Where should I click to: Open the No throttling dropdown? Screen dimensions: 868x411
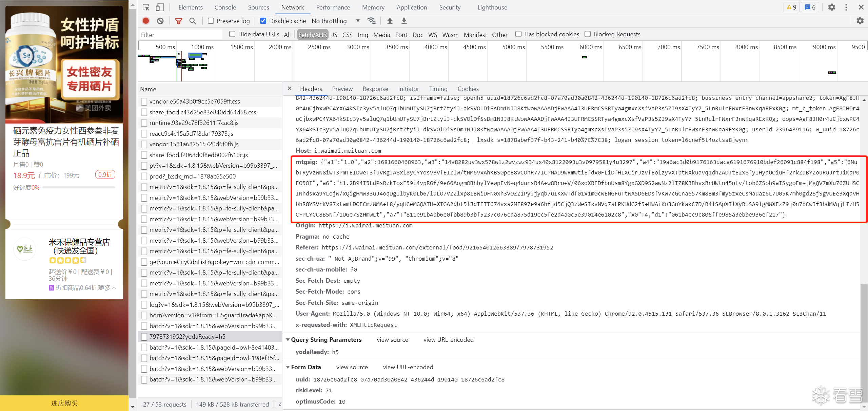[x=336, y=21]
